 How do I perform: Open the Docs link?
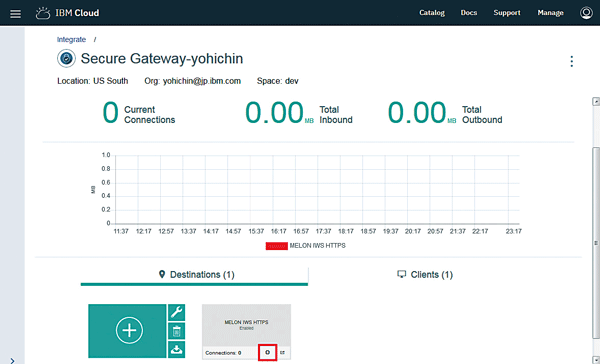click(x=469, y=13)
